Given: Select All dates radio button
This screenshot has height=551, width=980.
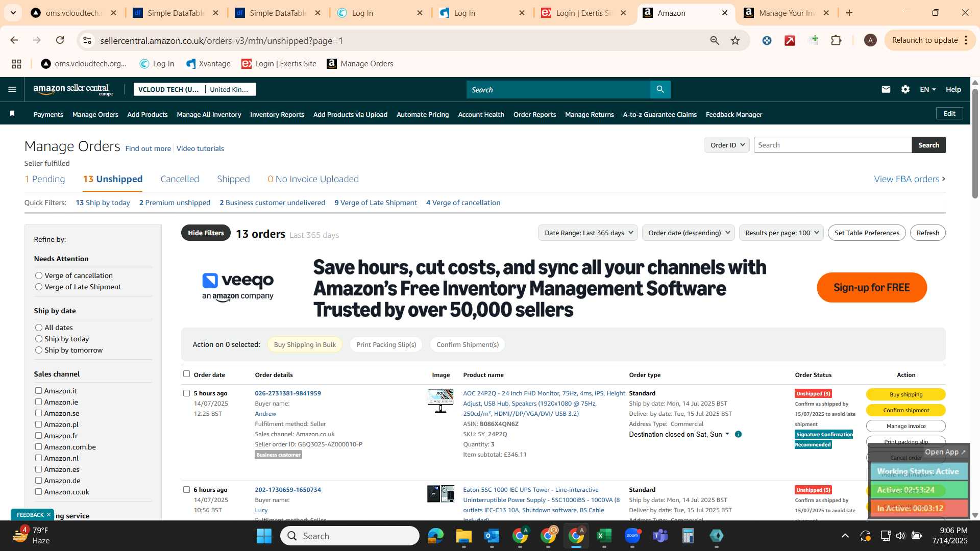Looking at the screenshot, I should [x=38, y=328].
